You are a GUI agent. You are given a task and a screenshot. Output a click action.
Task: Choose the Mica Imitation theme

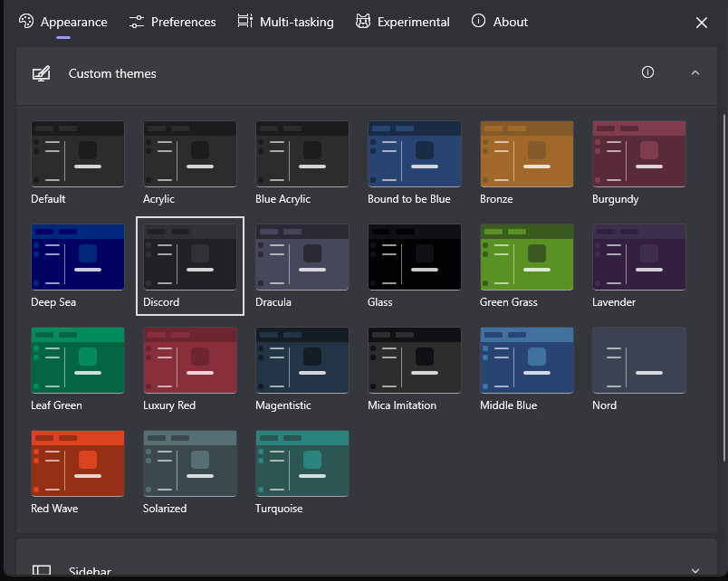coord(415,360)
